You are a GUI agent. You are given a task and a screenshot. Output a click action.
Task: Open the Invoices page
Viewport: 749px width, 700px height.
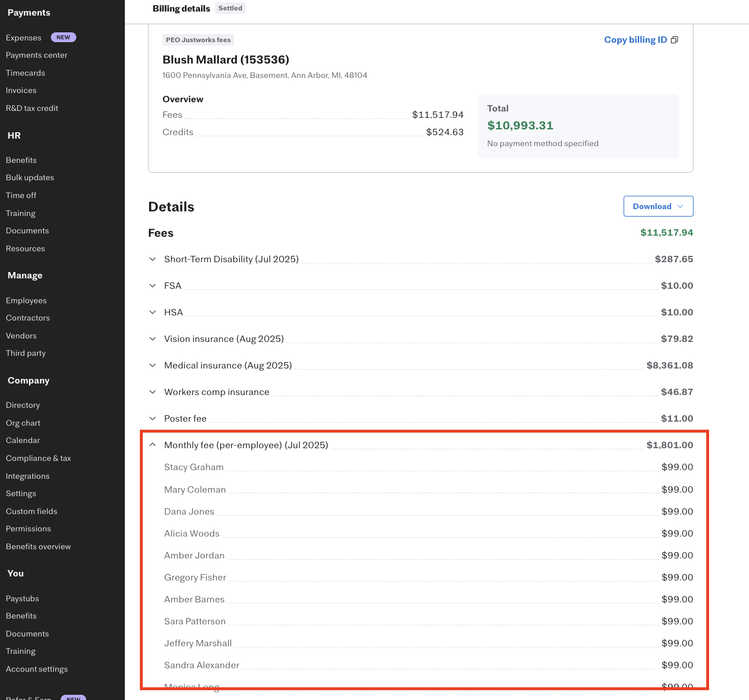click(21, 91)
